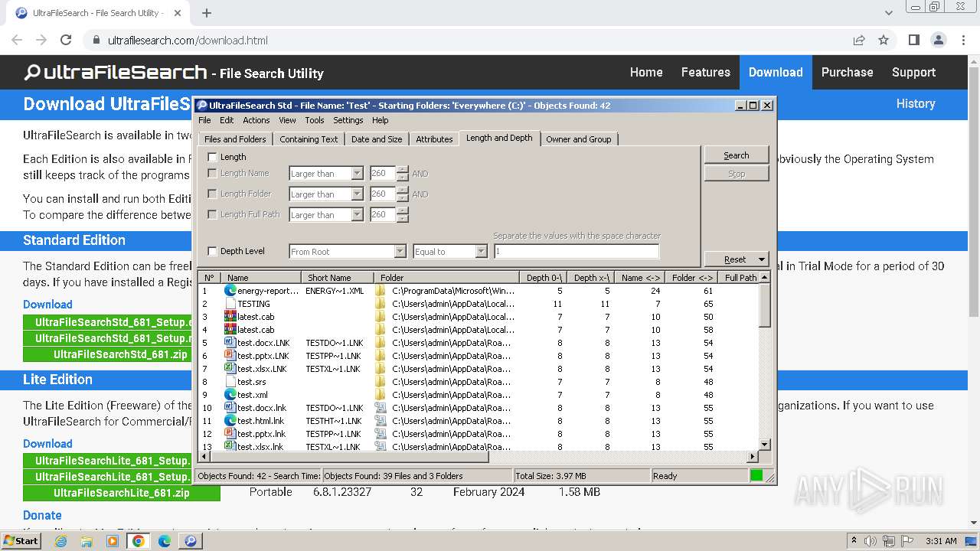
Task: Click the browser share icon
Action: [859, 40]
